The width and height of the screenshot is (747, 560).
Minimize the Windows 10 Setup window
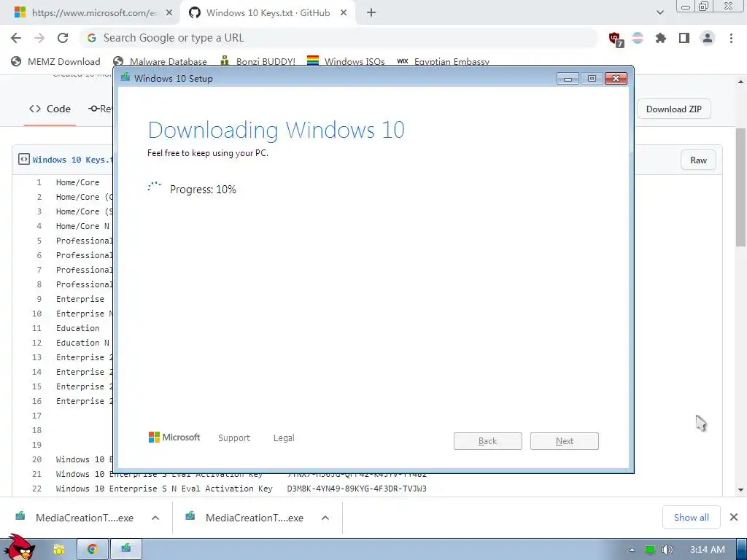pos(568,79)
